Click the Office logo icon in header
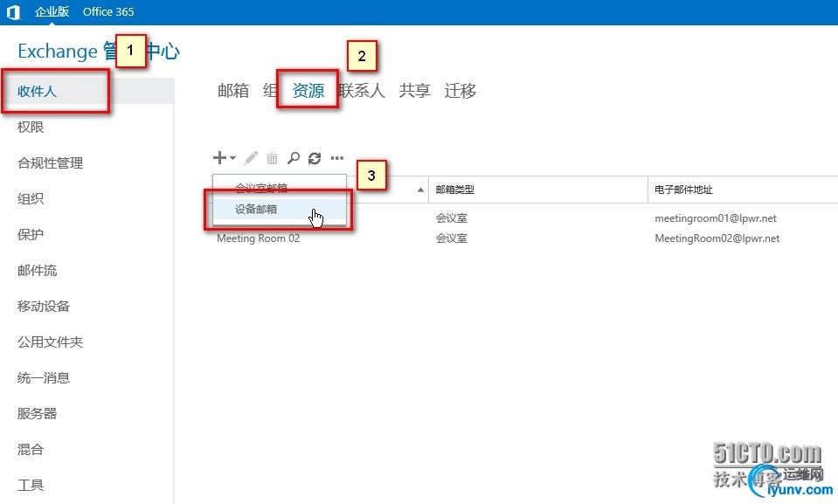This screenshot has width=838, height=504. (13, 12)
